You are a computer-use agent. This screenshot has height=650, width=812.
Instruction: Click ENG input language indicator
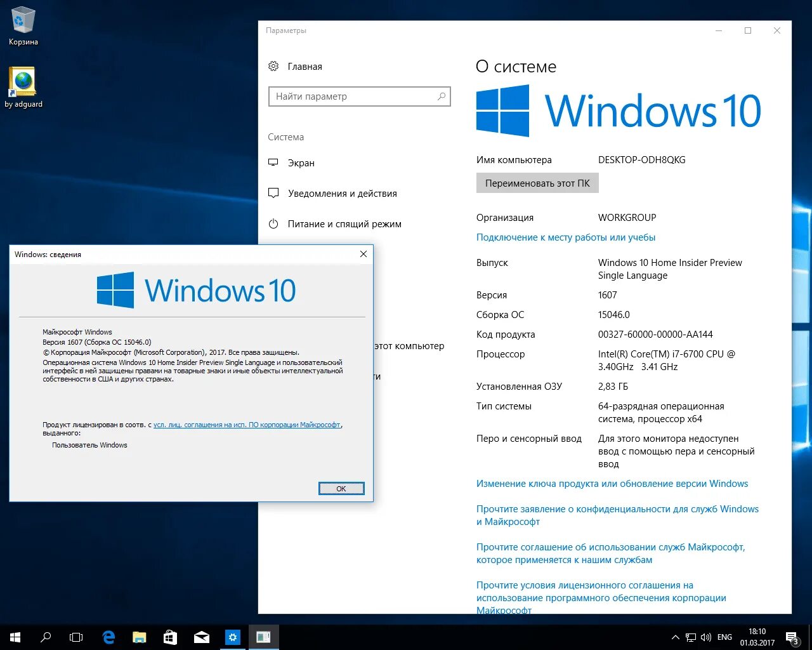click(724, 637)
